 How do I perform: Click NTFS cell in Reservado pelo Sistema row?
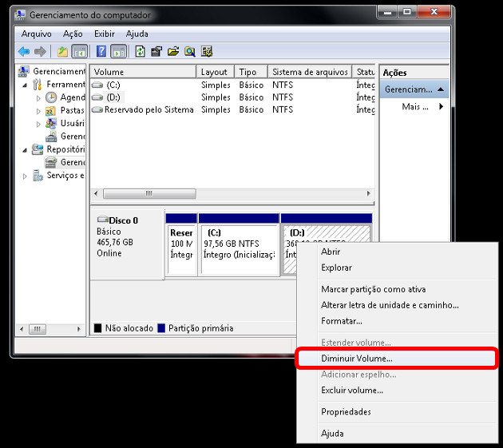click(283, 109)
